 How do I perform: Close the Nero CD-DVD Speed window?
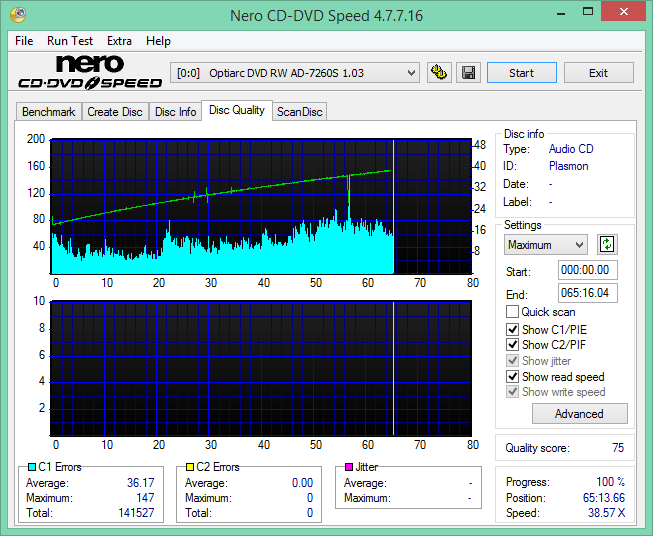[x=623, y=12]
